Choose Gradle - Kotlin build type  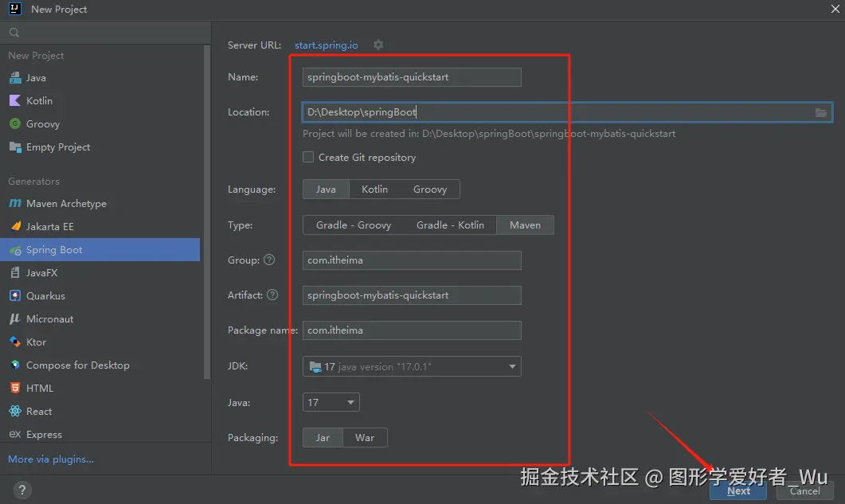click(450, 225)
